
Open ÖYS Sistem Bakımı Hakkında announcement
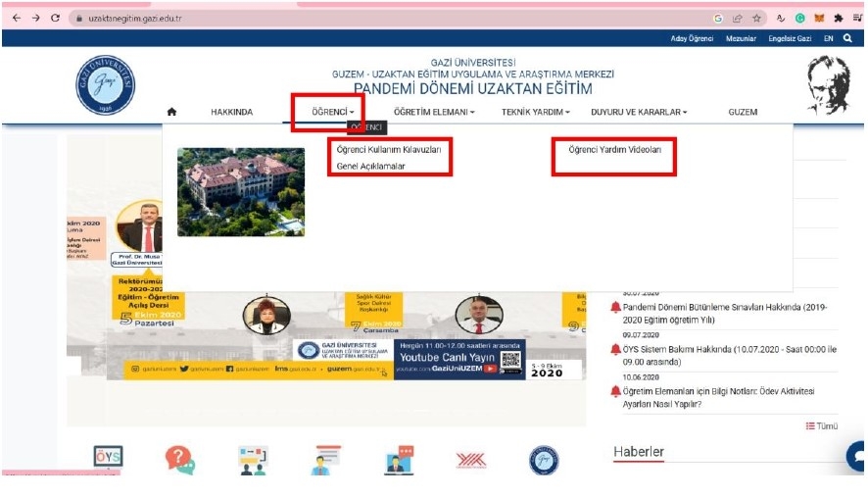(x=729, y=356)
